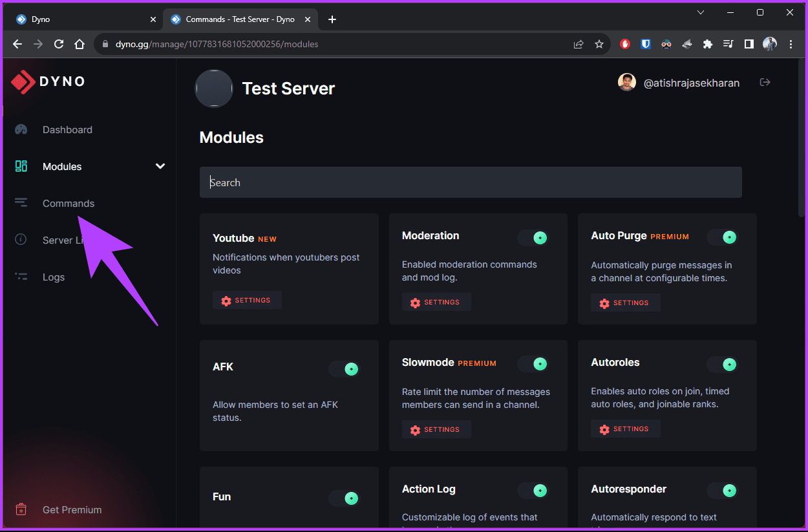
Task: Open the Bitwarden shield extension icon
Action: (x=646, y=44)
